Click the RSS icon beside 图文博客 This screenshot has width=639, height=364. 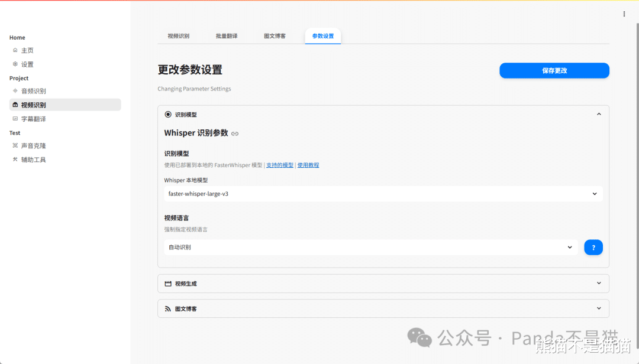[168, 308]
